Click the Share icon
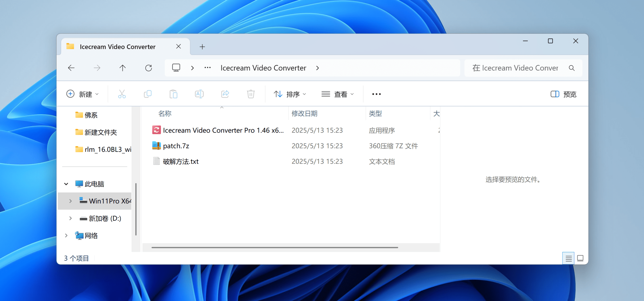The width and height of the screenshot is (644, 301). [x=225, y=94]
